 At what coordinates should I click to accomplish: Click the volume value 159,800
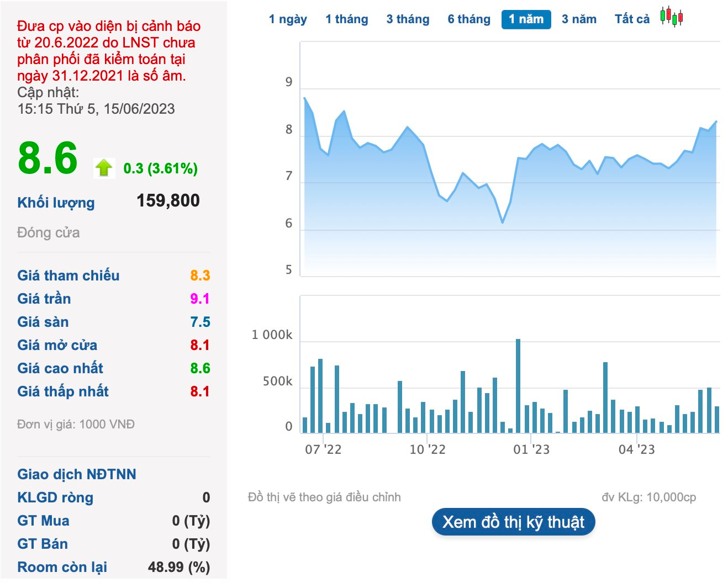tap(168, 200)
